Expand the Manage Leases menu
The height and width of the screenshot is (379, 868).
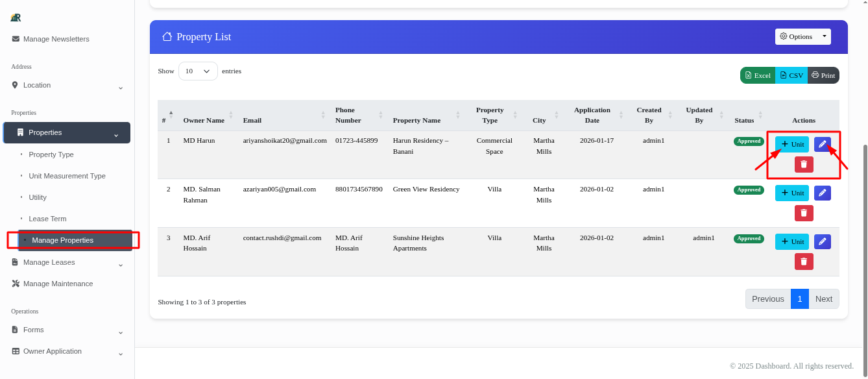[x=67, y=262]
